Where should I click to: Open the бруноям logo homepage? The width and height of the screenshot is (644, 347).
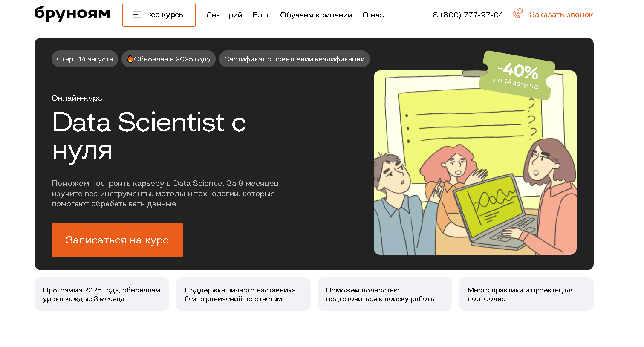tap(72, 14)
